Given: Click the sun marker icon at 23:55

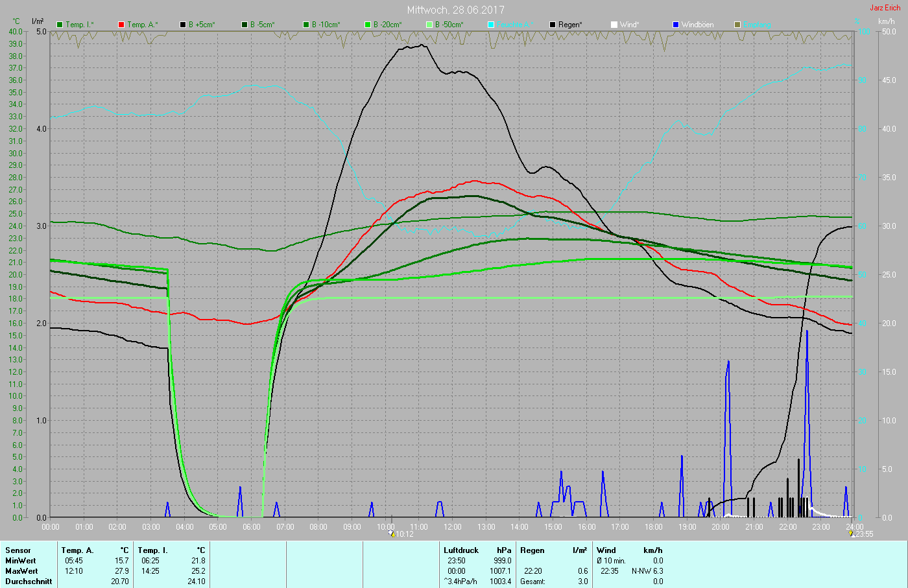Looking at the screenshot, I should [x=852, y=534].
